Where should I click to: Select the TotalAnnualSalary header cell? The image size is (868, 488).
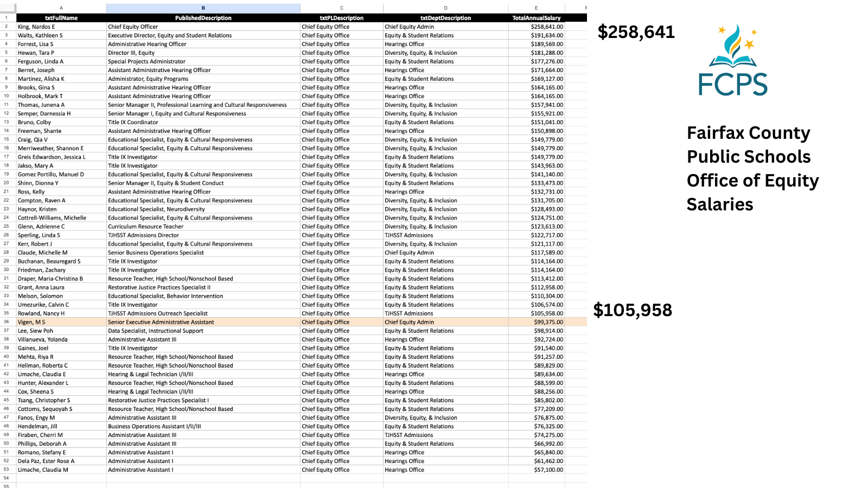click(x=536, y=17)
